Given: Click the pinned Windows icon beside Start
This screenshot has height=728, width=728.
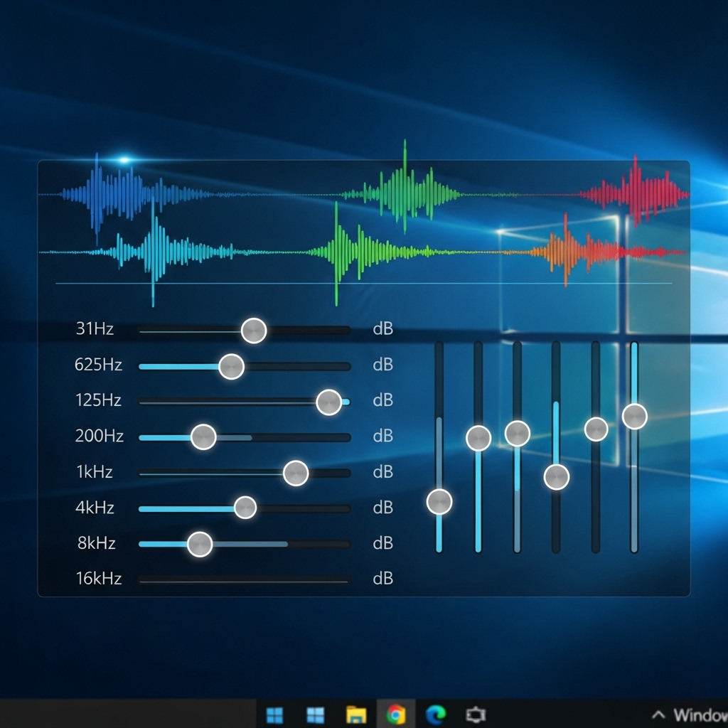Looking at the screenshot, I should (x=315, y=714).
